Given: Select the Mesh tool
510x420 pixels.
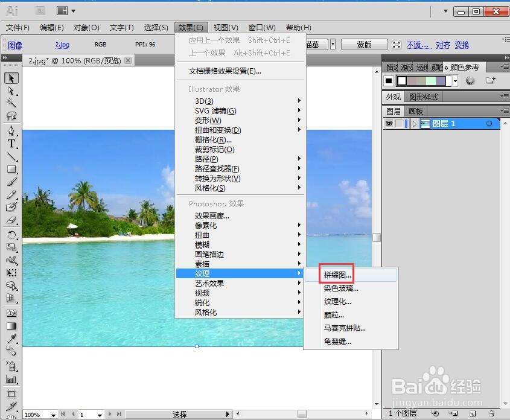Looking at the screenshot, I should (x=11, y=313).
